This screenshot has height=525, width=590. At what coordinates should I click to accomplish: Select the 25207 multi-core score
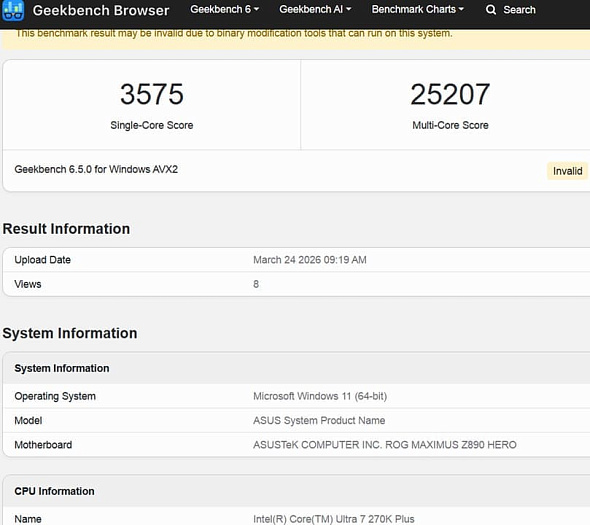(450, 94)
